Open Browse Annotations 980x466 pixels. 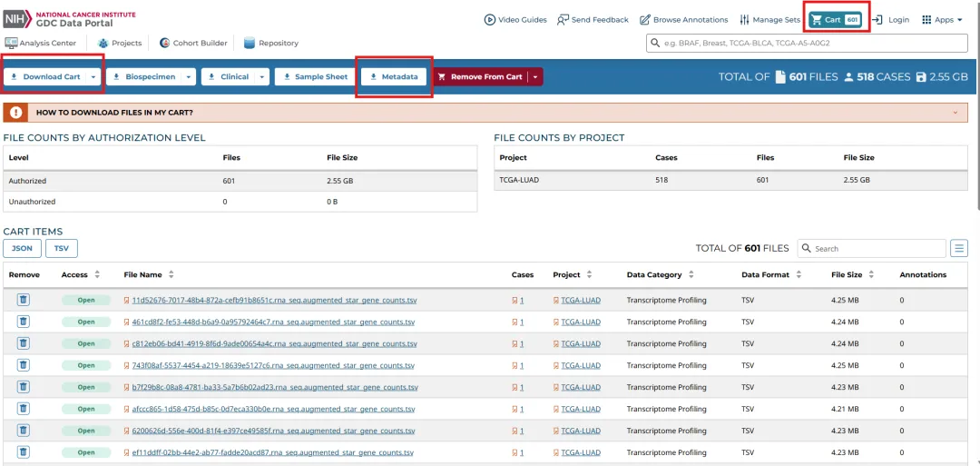pos(684,20)
